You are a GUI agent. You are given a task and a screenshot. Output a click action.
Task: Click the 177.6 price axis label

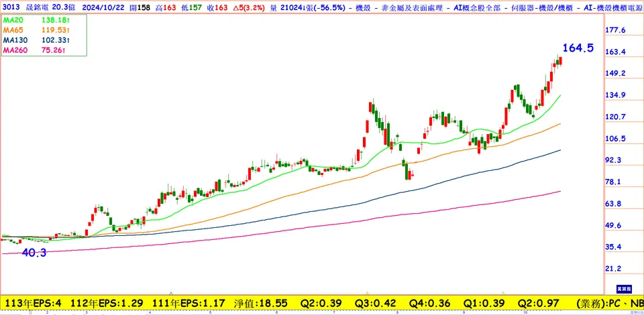pyautogui.click(x=615, y=30)
